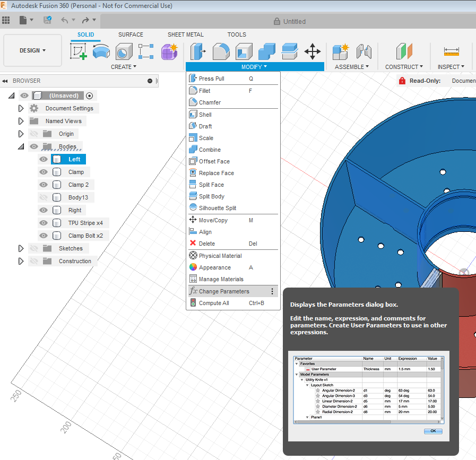Open the CREATE dropdown menu
Image resolution: width=476 pixels, height=460 pixels.
pyautogui.click(x=123, y=67)
